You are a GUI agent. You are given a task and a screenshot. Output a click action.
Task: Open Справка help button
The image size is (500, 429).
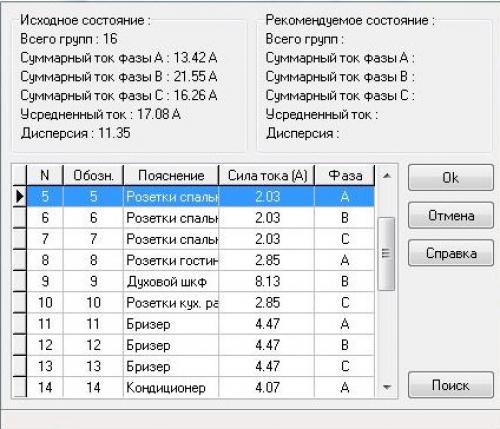pos(451,253)
